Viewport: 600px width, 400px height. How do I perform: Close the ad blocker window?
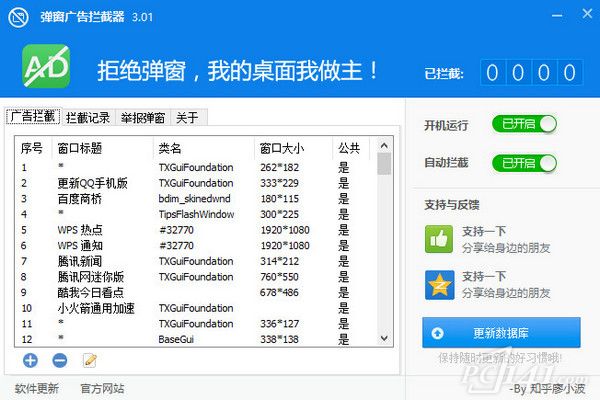click(587, 14)
